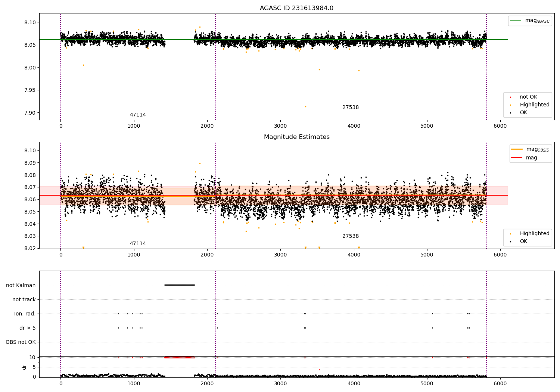Click x-axis tick 3000 in top plot

(280, 126)
